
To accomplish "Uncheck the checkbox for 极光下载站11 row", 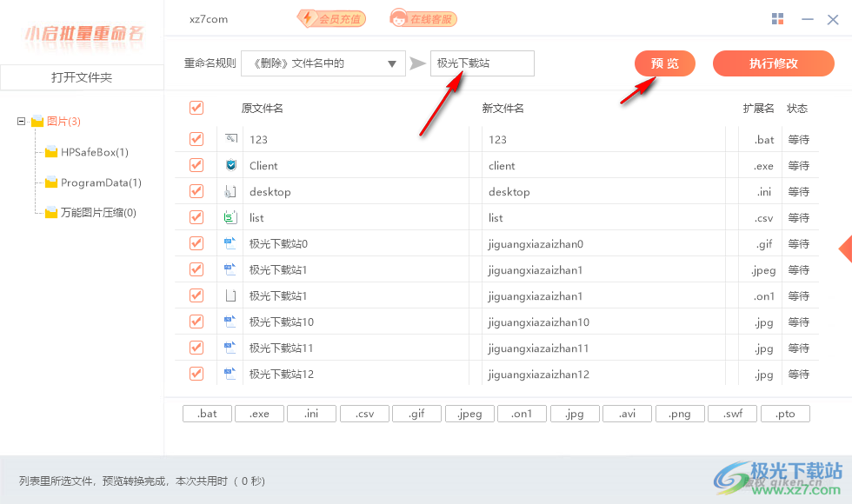I will 196,348.
